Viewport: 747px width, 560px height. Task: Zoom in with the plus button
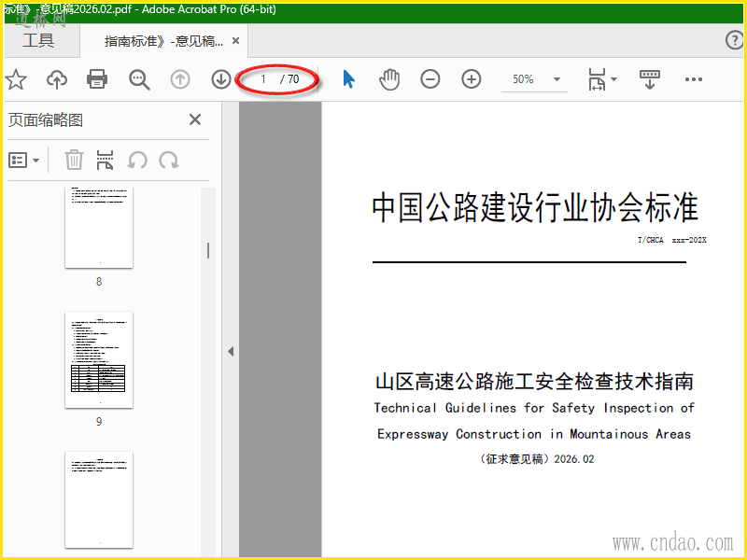coord(472,79)
